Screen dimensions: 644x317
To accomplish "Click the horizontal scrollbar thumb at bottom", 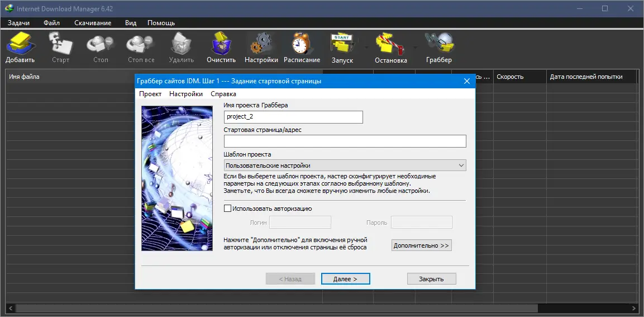I will [x=276, y=308].
